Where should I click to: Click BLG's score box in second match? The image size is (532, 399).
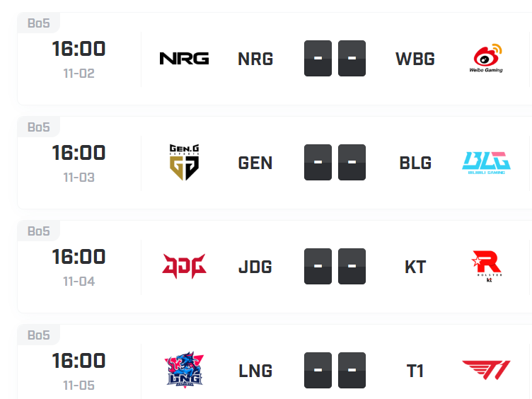point(352,163)
